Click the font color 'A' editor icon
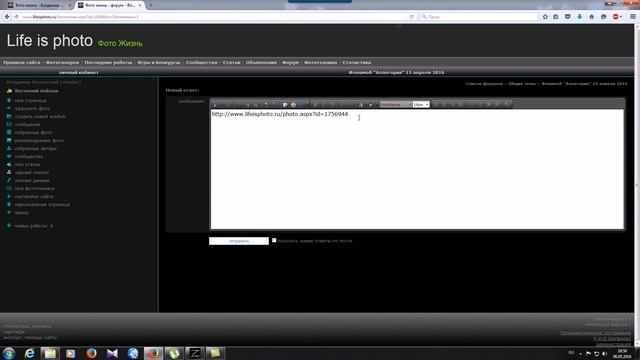Screen dimensions: 640x360 coord(361,105)
